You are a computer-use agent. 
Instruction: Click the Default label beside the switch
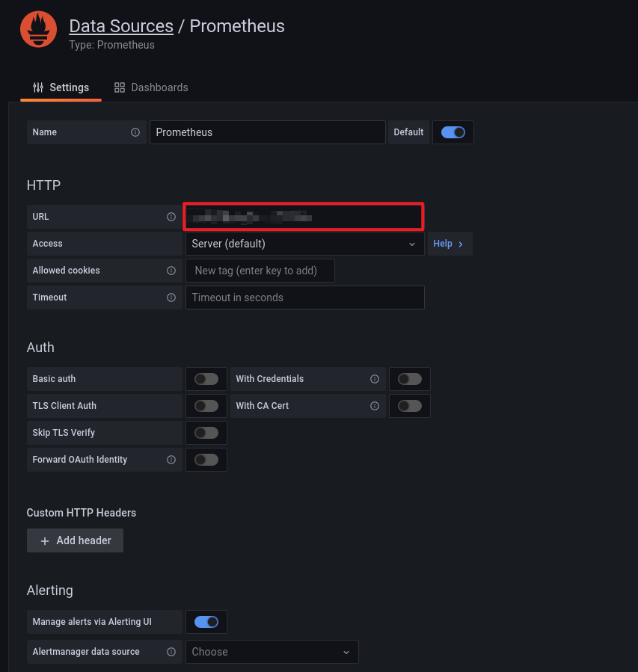pos(408,132)
